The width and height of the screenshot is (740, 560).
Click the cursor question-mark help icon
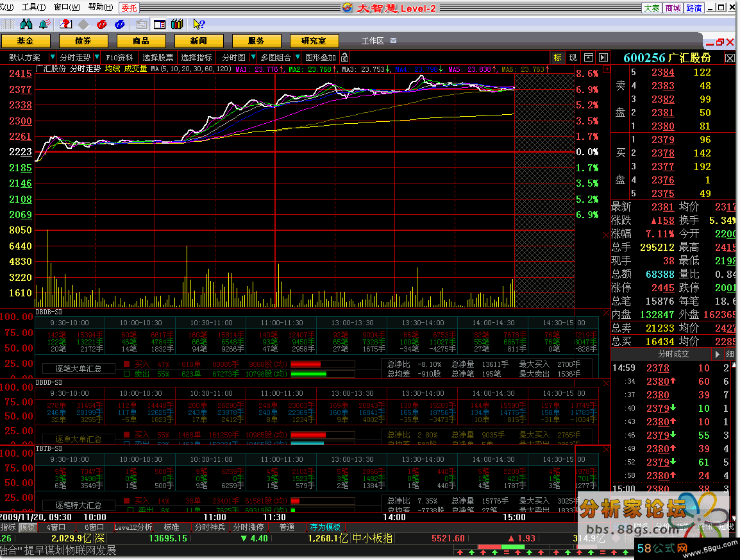pyautogui.click(x=199, y=24)
